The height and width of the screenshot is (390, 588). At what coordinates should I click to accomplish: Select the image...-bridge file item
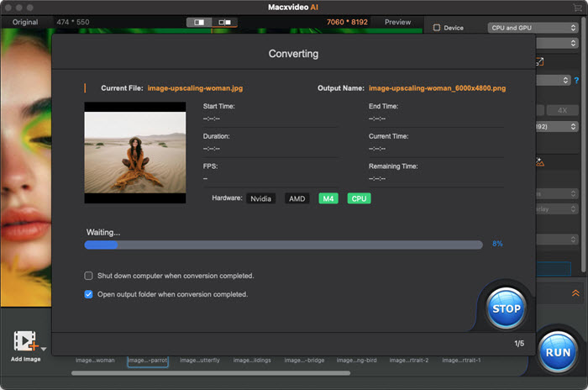tap(304, 361)
